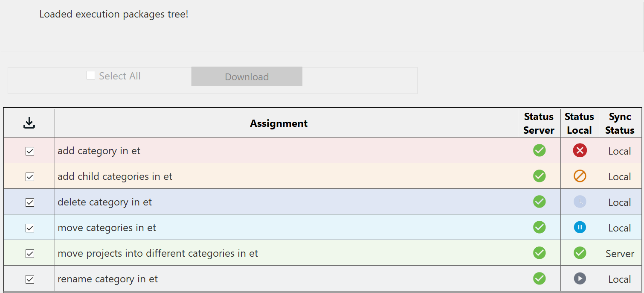Uncheck rename category in et checkbox

pos(30,279)
